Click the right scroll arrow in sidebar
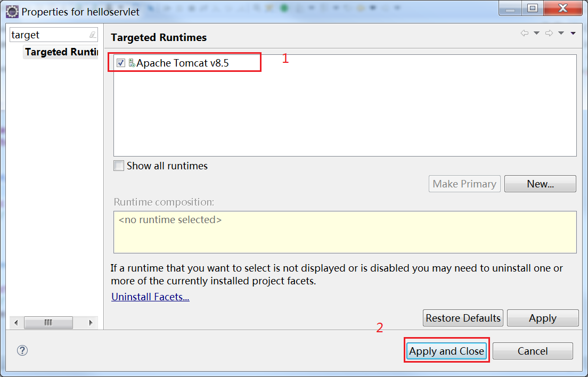 click(x=91, y=323)
